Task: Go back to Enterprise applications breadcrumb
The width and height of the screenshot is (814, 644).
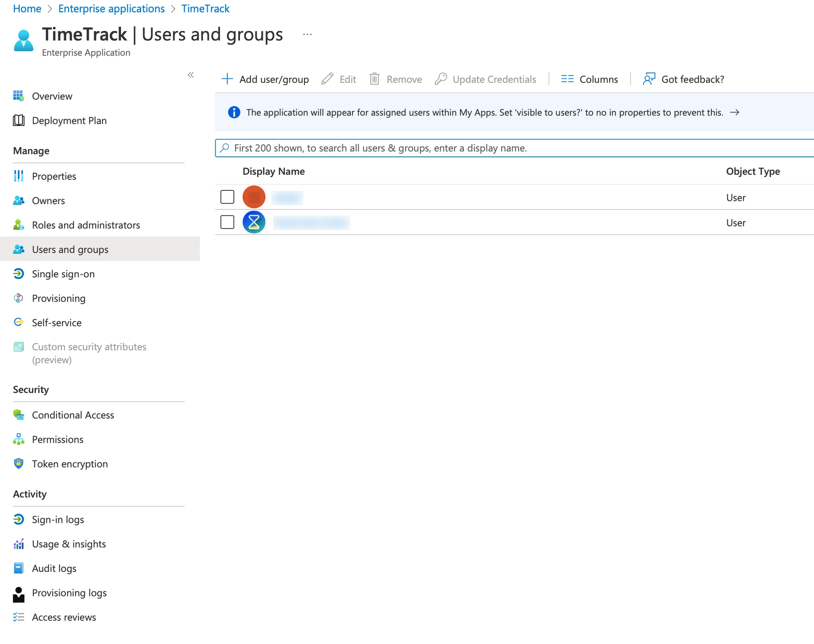Action: [x=111, y=8]
